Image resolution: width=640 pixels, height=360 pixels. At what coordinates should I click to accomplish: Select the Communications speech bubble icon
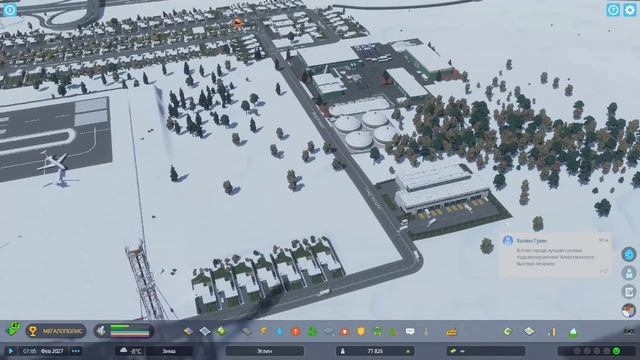point(410,331)
